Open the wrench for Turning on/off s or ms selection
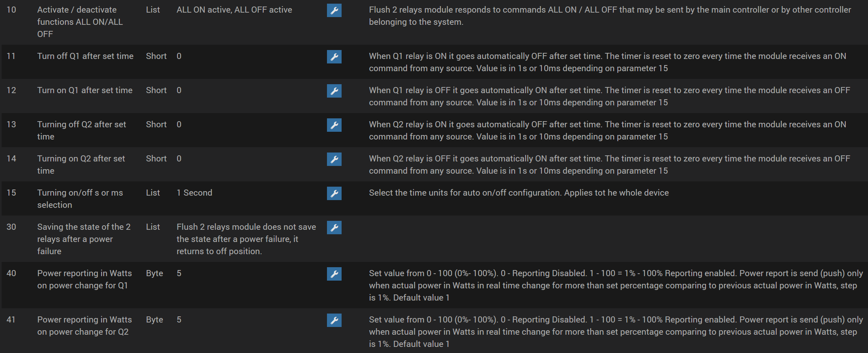Screen dimensions: 868x353 [x=334, y=194]
